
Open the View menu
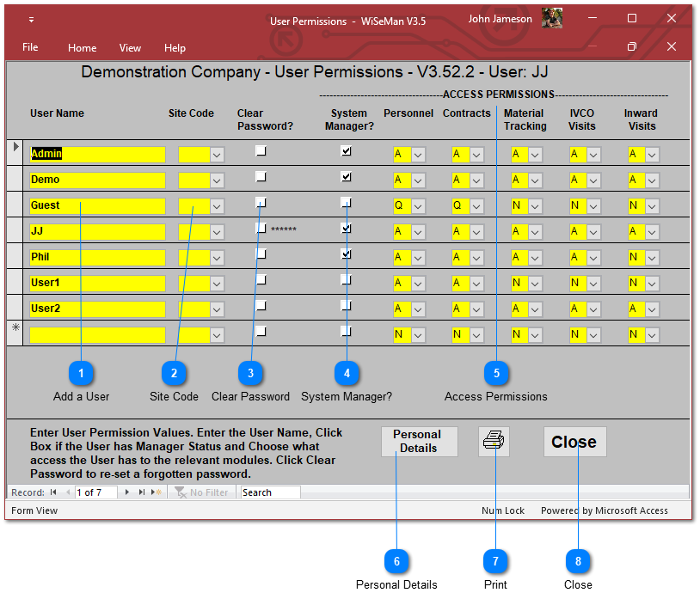click(x=130, y=48)
